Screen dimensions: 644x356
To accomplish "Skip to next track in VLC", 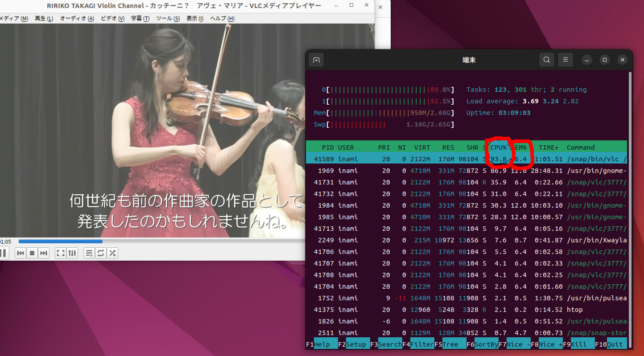I will (44, 253).
